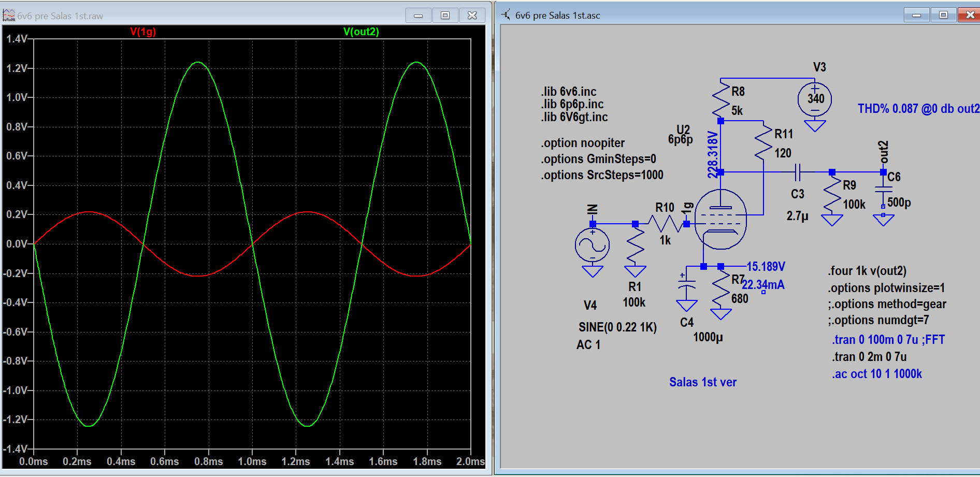Click the .option noopiter directive

click(583, 143)
